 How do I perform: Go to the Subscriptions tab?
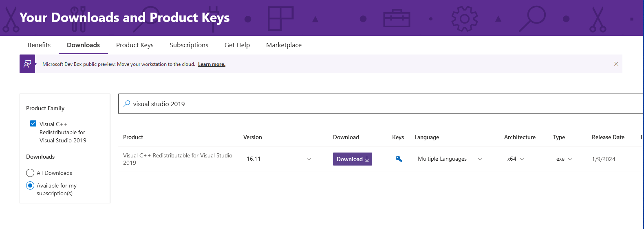[189, 45]
